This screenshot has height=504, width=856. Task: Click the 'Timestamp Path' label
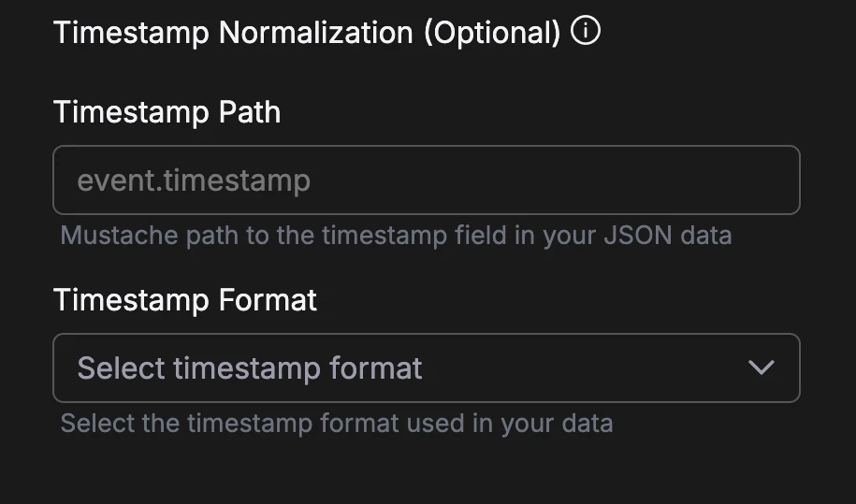click(167, 112)
